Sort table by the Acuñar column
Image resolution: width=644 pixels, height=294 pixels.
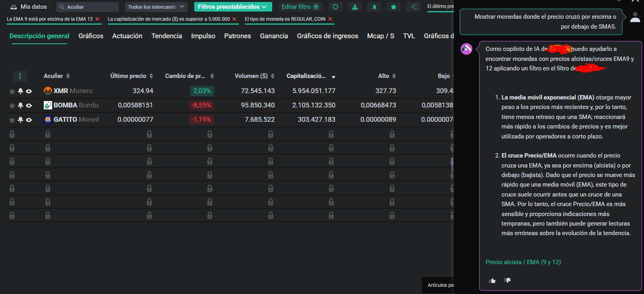[x=57, y=76]
